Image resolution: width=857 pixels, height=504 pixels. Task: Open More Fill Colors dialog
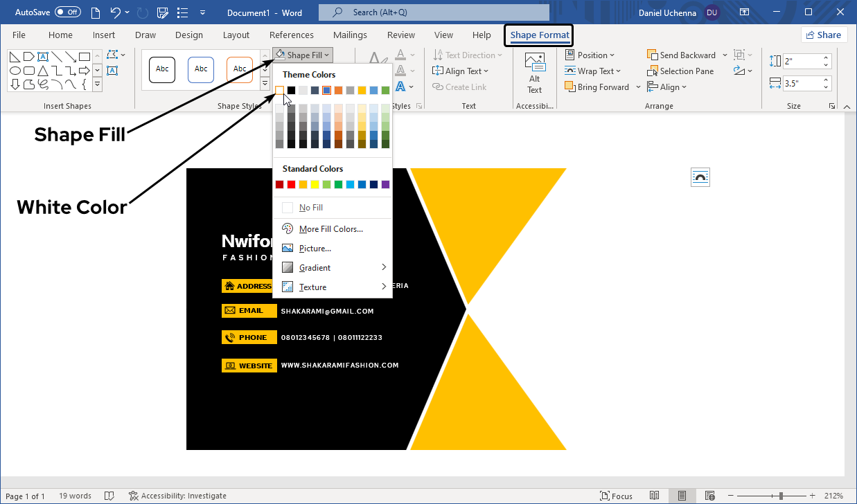pos(330,229)
